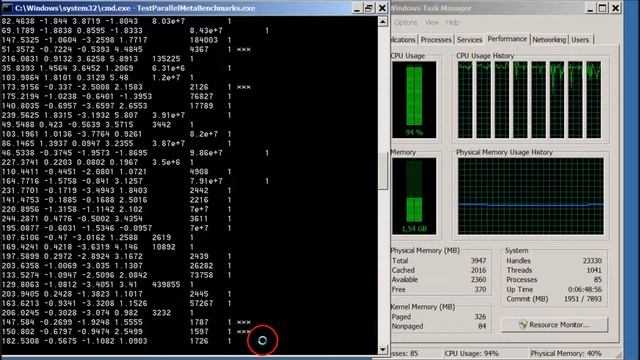Click the console row starting with 82.4638
The height and width of the screenshot is (360, 640).
pyautogui.click(x=116, y=21)
